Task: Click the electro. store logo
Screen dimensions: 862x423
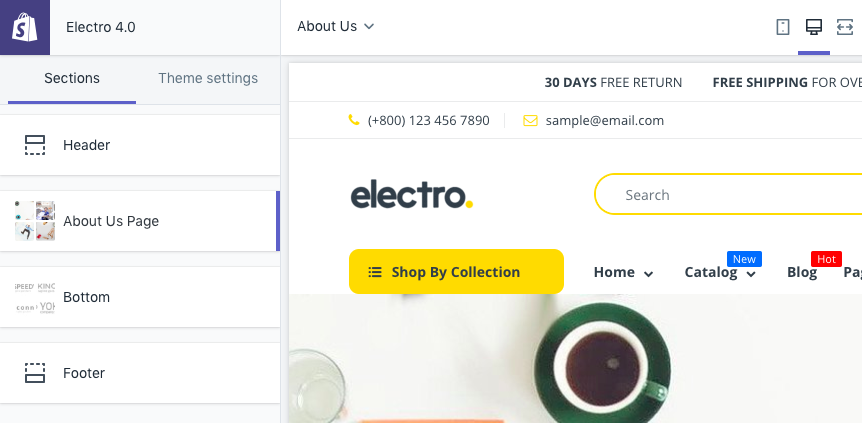Action: 412,194
